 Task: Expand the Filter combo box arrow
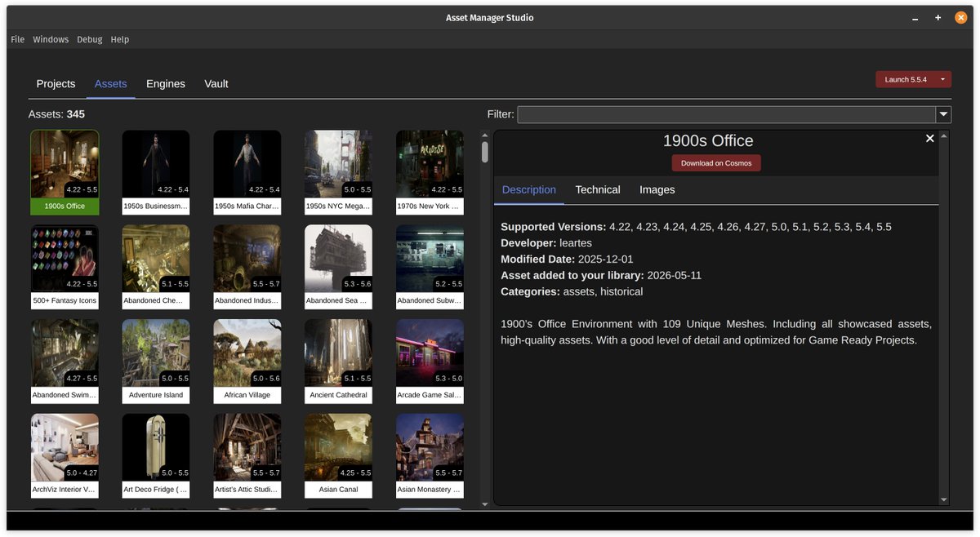[x=943, y=115]
